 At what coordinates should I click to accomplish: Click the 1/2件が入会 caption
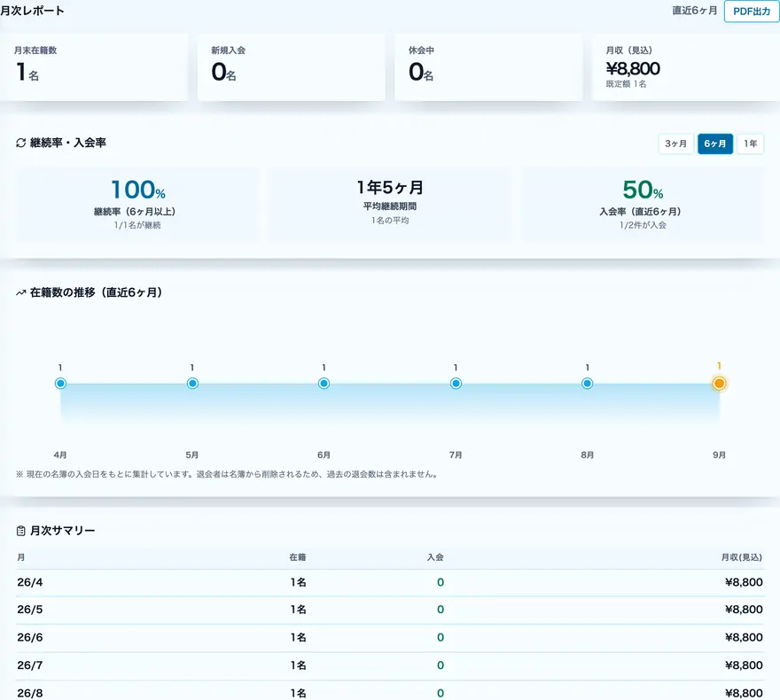pyautogui.click(x=643, y=225)
